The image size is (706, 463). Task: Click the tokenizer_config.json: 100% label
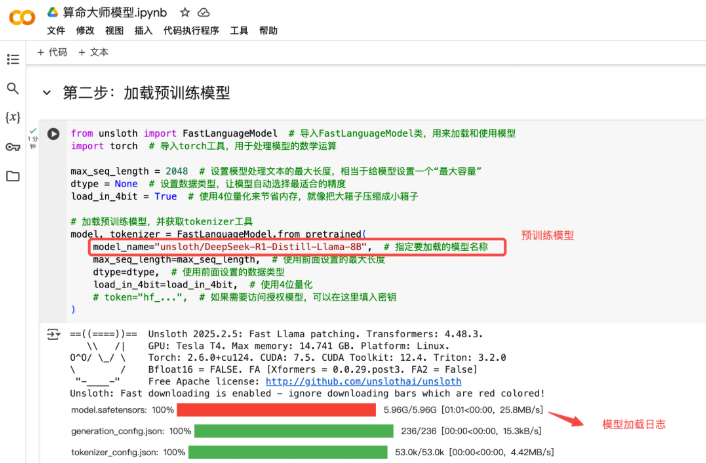128,452
